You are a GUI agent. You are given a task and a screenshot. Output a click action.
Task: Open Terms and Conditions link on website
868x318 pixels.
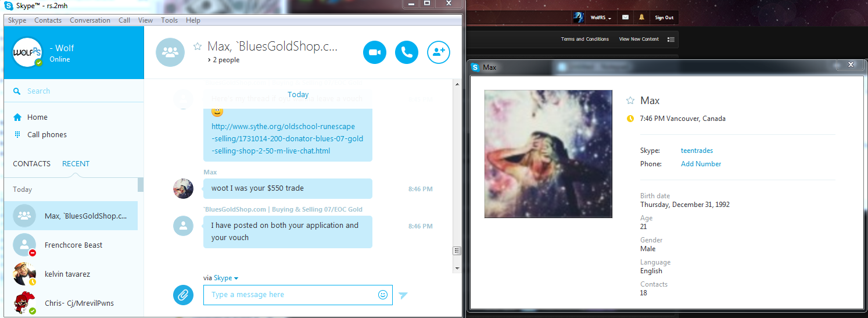585,39
